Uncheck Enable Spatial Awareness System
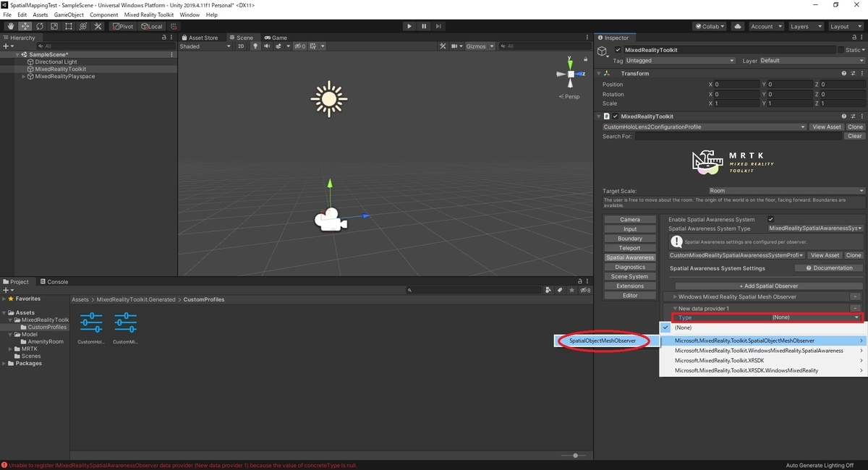868x470 pixels. [771, 219]
